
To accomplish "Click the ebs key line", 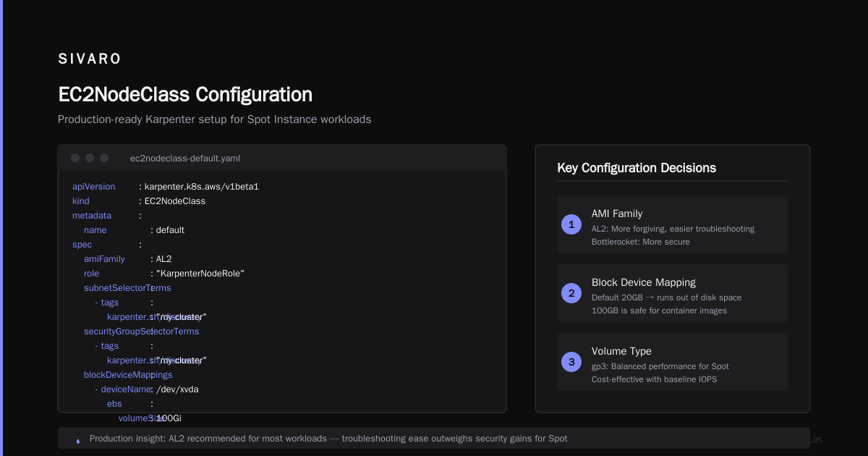I will point(114,404).
